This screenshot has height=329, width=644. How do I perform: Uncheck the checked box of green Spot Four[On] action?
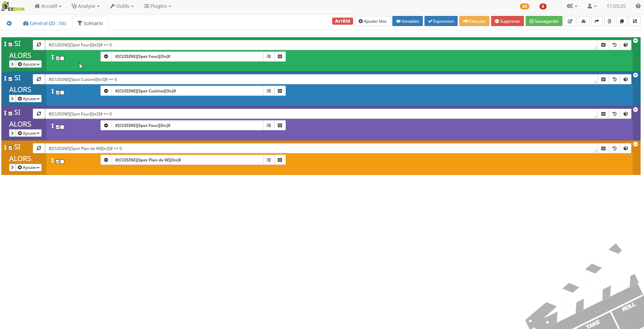(58, 58)
